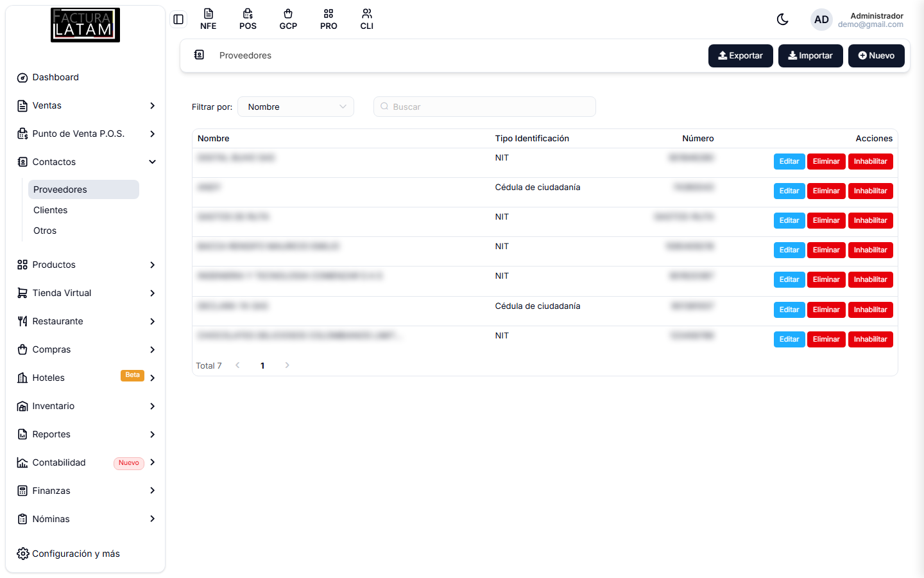The width and height of the screenshot is (924, 578).
Task: Open Configuración y más gear icon
Action: tap(23, 554)
